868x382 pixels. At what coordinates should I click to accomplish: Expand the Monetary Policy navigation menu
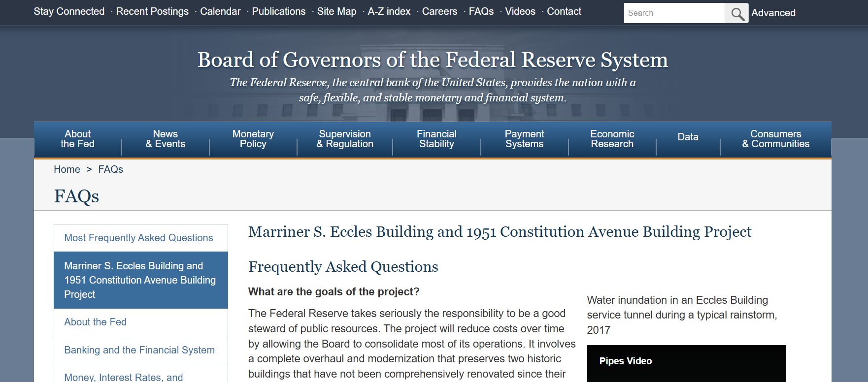(253, 139)
